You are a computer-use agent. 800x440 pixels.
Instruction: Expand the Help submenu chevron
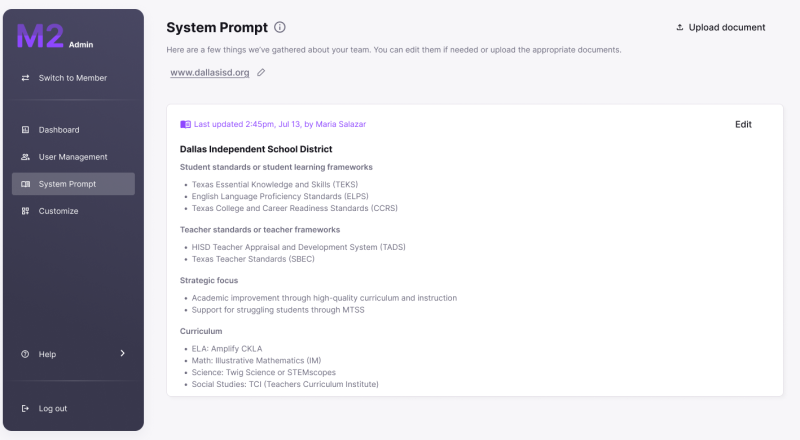tap(122, 353)
